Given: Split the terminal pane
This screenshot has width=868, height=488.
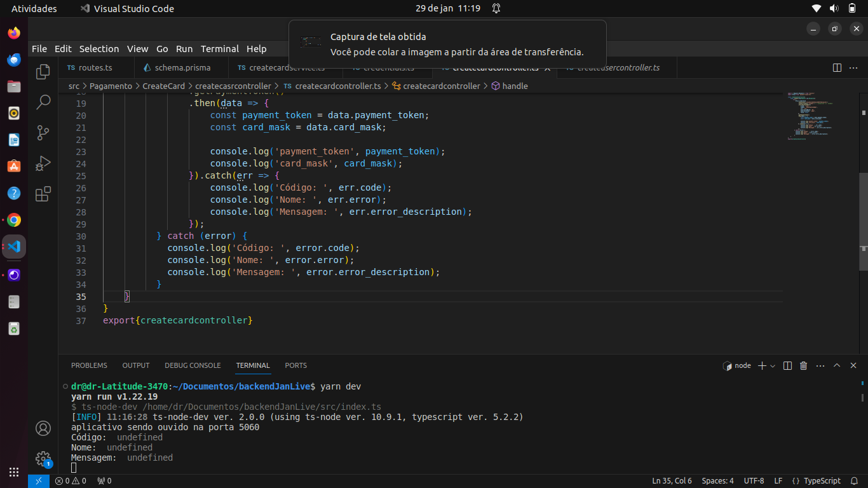Looking at the screenshot, I should (787, 365).
